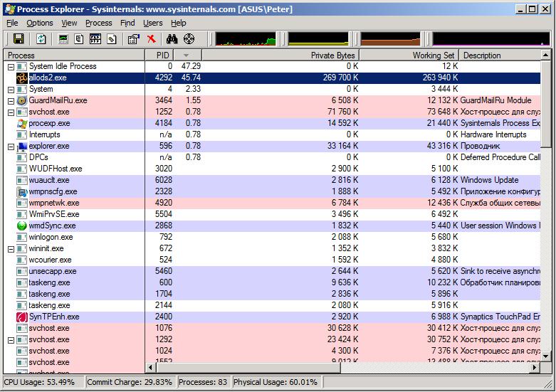Click the vertical scrollbar down arrow
556x392 pixels.
[546, 356]
